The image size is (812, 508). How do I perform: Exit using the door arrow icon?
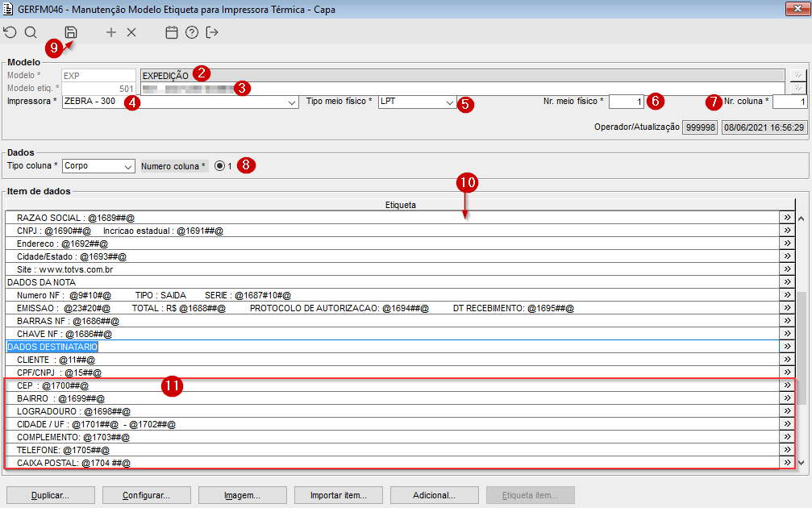[212, 32]
